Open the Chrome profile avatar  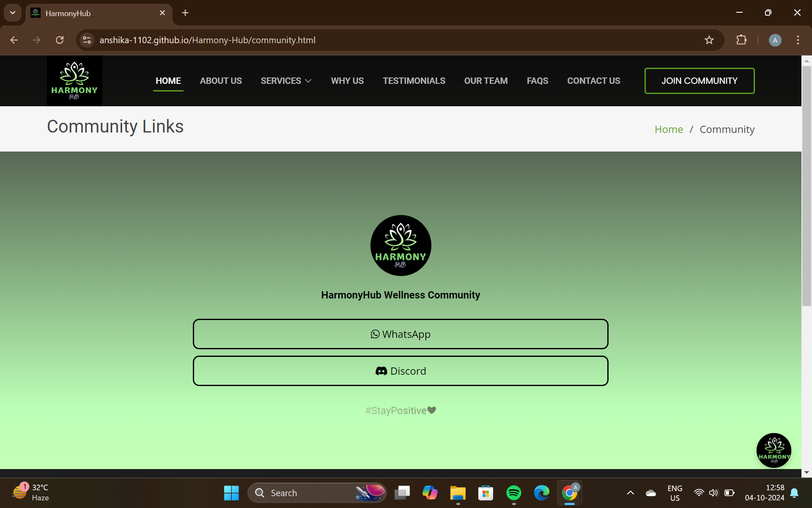(775, 40)
